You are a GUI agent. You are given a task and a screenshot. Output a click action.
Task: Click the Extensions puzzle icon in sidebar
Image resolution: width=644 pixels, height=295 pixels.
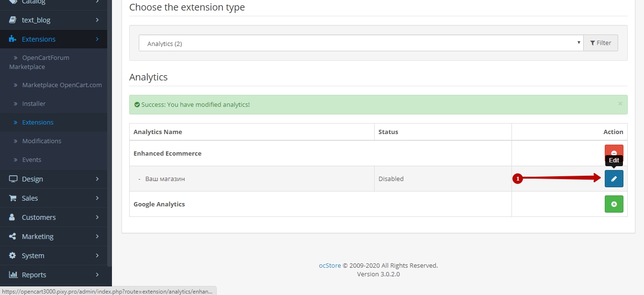click(12, 39)
